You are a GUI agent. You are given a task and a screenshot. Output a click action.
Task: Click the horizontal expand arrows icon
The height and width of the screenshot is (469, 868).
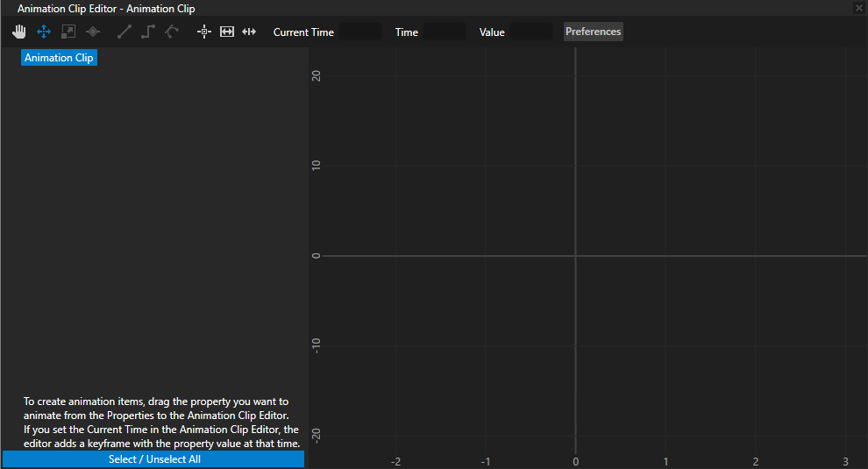point(249,32)
